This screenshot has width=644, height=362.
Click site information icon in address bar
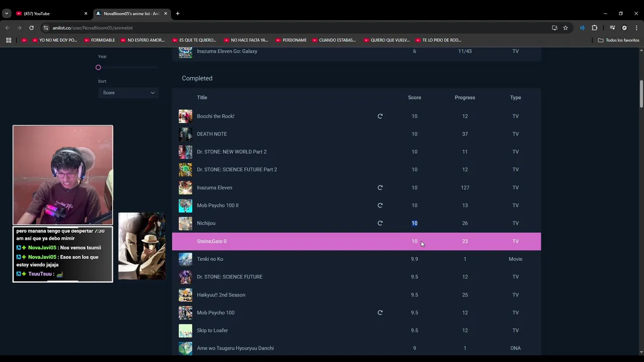click(46, 28)
